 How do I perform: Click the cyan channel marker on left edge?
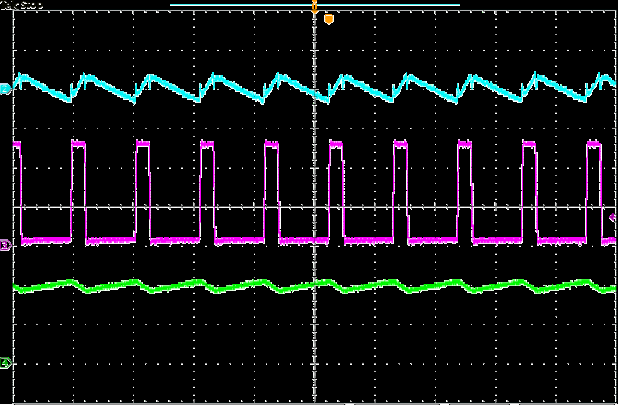5,89
